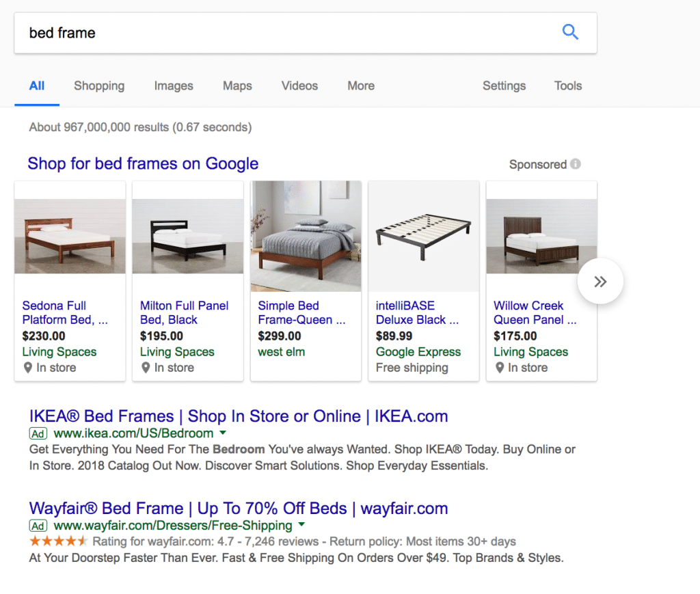The height and width of the screenshot is (594, 700).
Task: Click the Shop for bed frames on Google link
Action: [142, 164]
